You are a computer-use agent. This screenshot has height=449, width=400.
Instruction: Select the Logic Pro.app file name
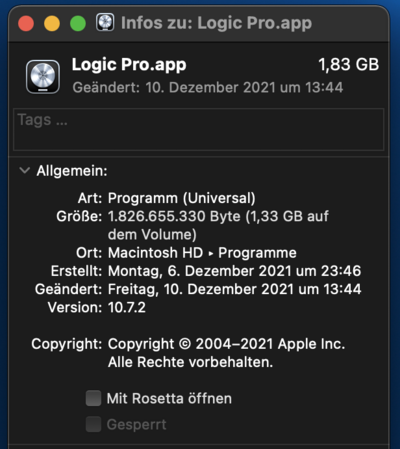pyautogui.click(x=129, y=65)
